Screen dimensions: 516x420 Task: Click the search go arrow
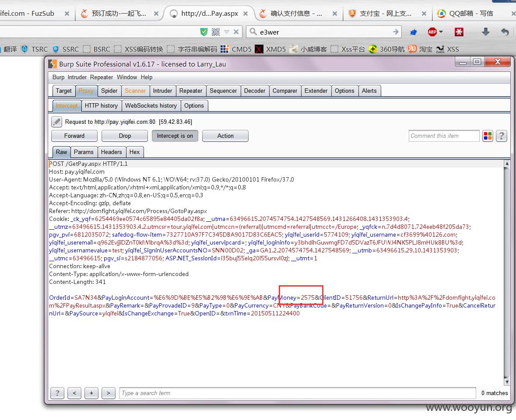pyautogui.click(x=396, y=32)
